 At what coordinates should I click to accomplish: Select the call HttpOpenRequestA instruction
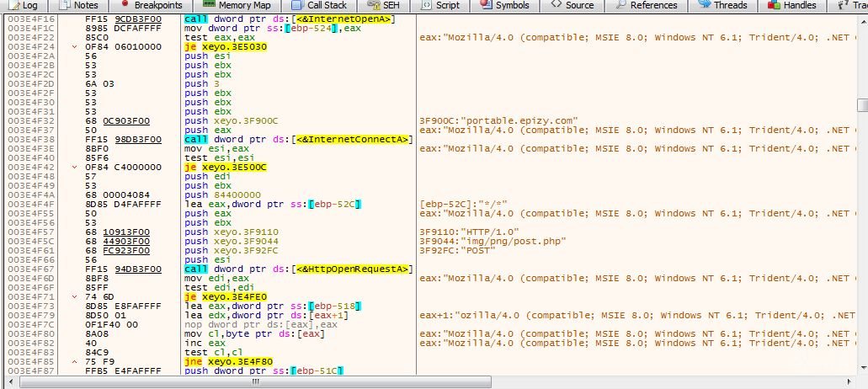[x=300, y=269]
